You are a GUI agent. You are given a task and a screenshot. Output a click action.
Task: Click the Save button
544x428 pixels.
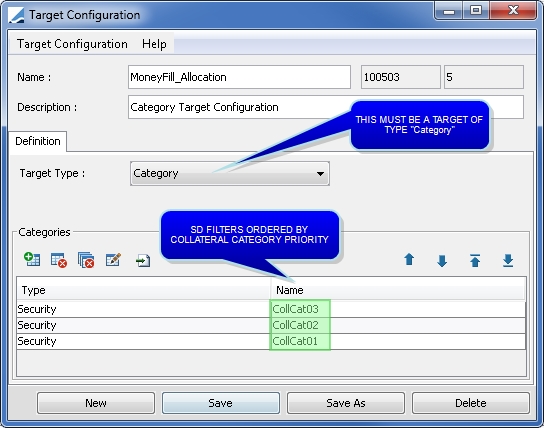(x=221, y=403)
